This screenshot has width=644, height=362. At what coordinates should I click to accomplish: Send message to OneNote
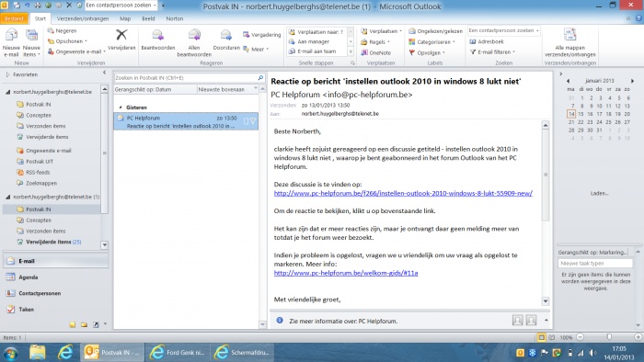(x=375, y=52)
